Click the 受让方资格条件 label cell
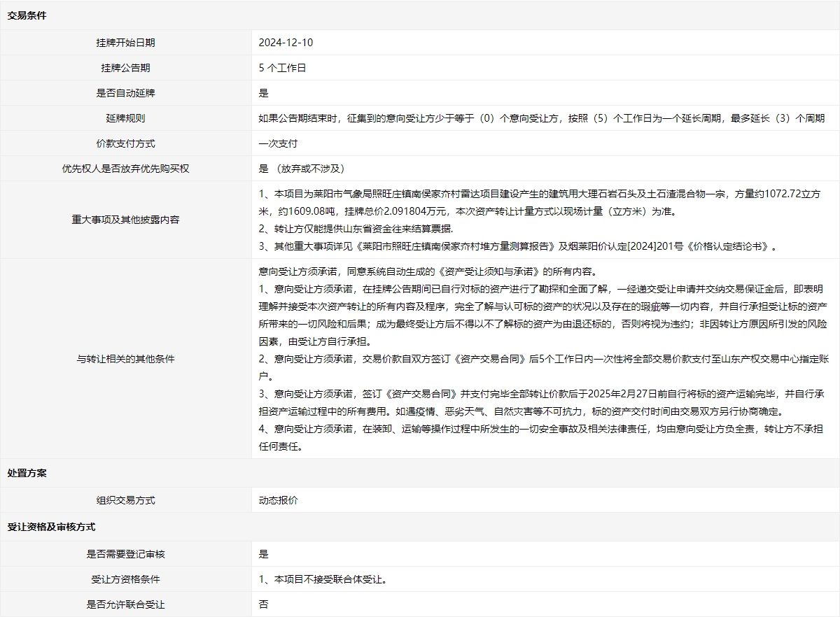The height and width of the screenshot is (617, 840). point(125,579)
